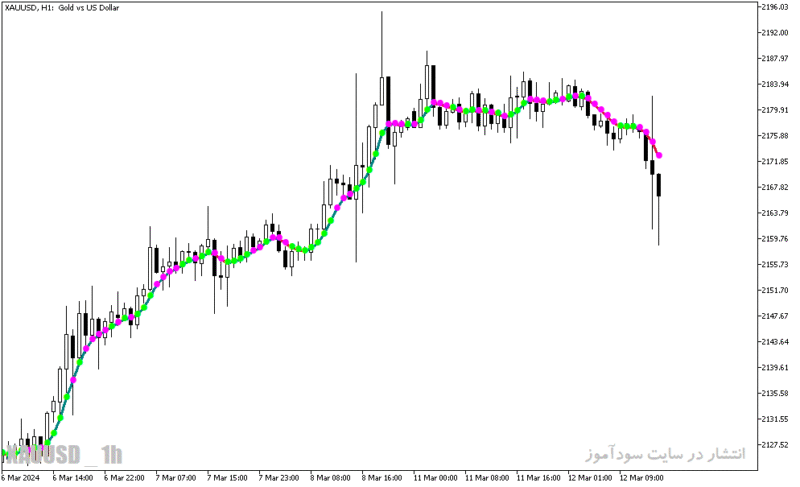Select the 7 Mar 23:00 time label
Viewport: 800px width, 487px height.
click(279, 478)
